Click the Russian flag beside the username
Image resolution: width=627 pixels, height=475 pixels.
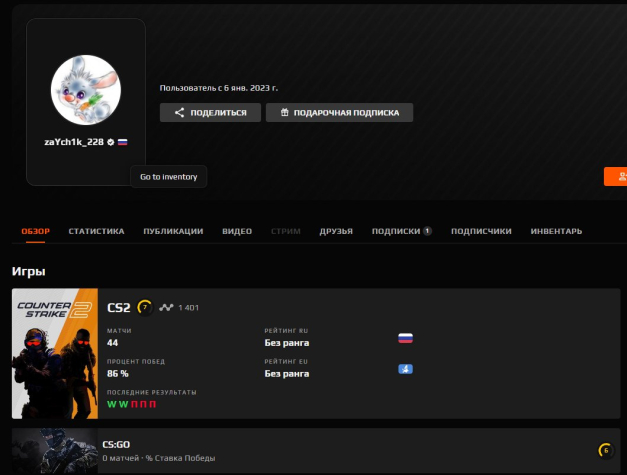[x=122, y=142]
